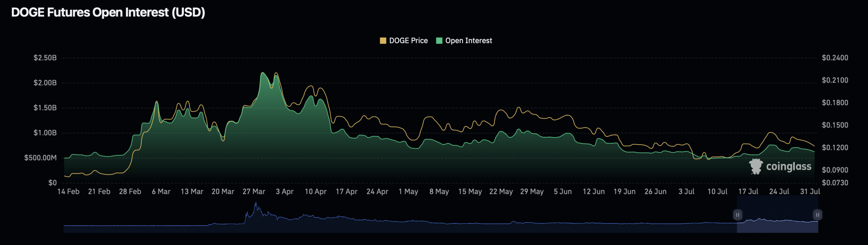Toggle the DOGE Price legend series
This screenshot has width=868, height=245.
pyautogui.click(x=404, y=41)
